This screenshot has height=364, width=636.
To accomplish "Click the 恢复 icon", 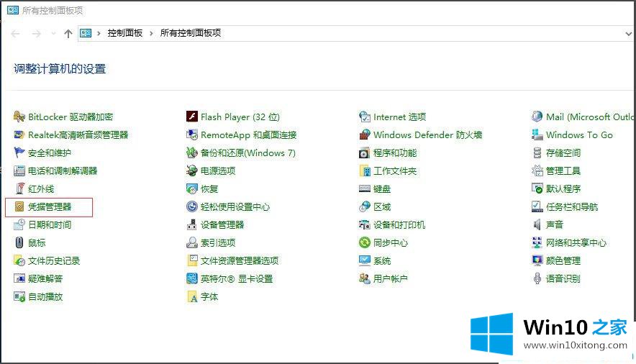I will [192, 188].
